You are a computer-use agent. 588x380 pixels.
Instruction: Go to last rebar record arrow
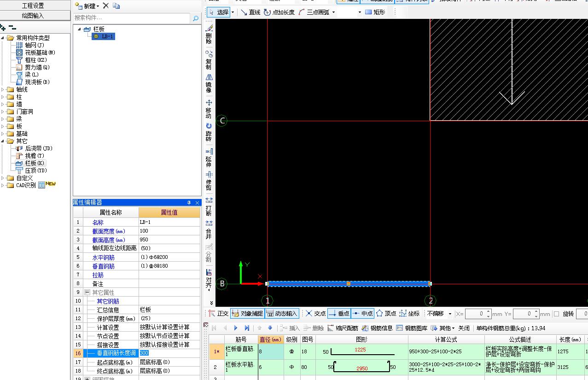coord(247,328)
